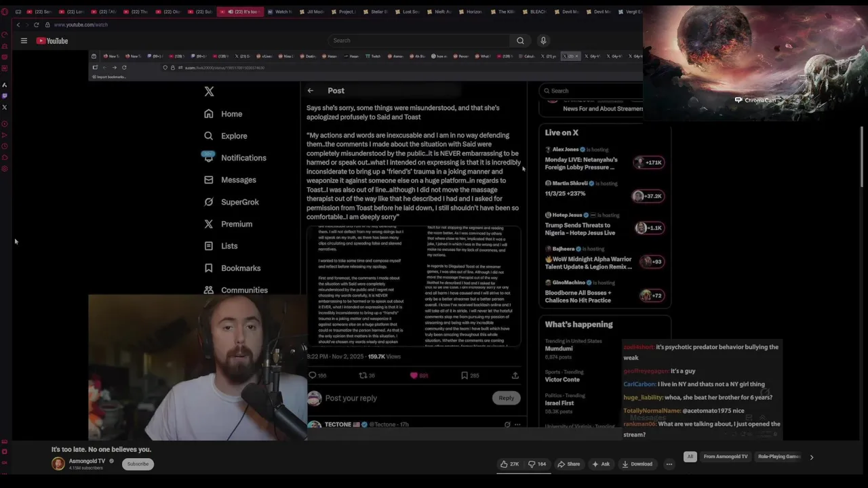Select "From Asmongold TV" filter chip

(x=726, y=457)
